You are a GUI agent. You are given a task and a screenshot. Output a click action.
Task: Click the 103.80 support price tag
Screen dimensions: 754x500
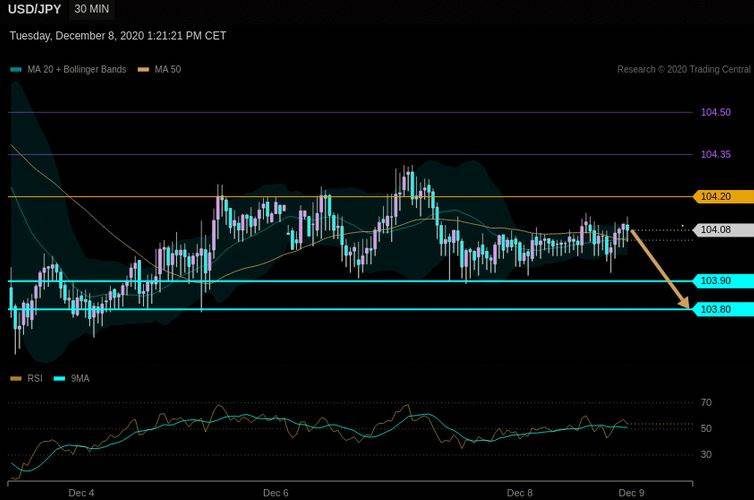coord(723,309)
